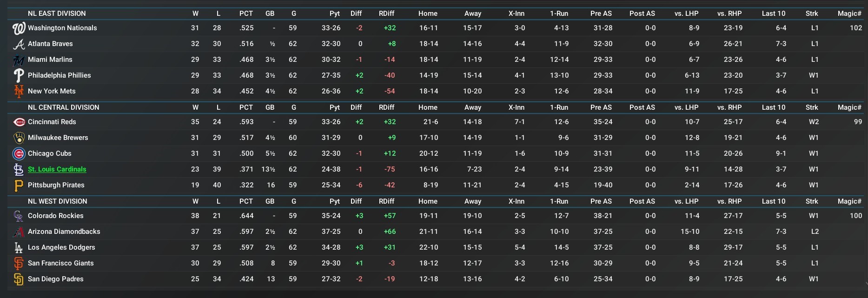The image size is (868, 298).
Task: Click the Arizona Diamondbacks logo icon
Action: coord(19,232)
